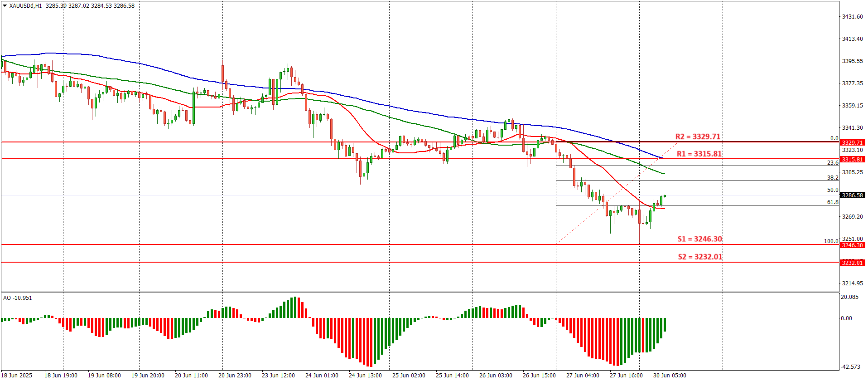Click the Fibonacci 50.0 level label
The image size is (868, 381).
[832, 190]
